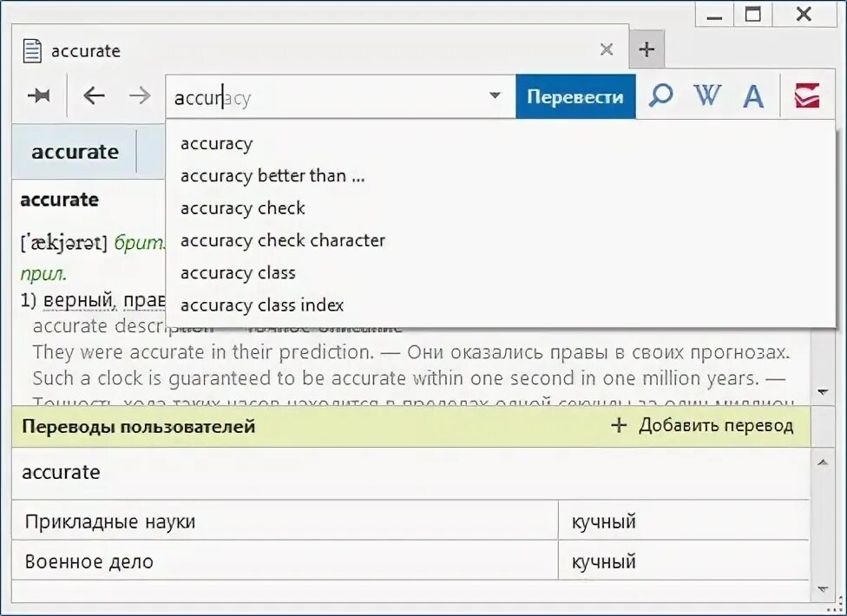
Task: Click the word верный in translation
Action: (78, 299)
